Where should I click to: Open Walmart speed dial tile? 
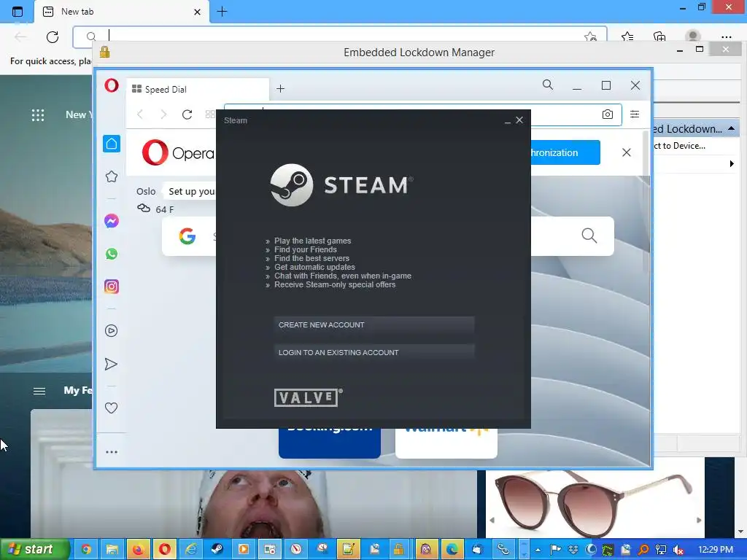(x=446, y=443)
